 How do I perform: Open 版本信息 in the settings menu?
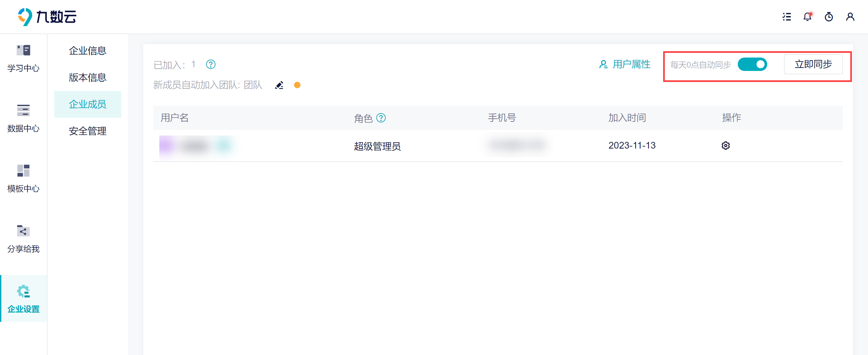88,78
